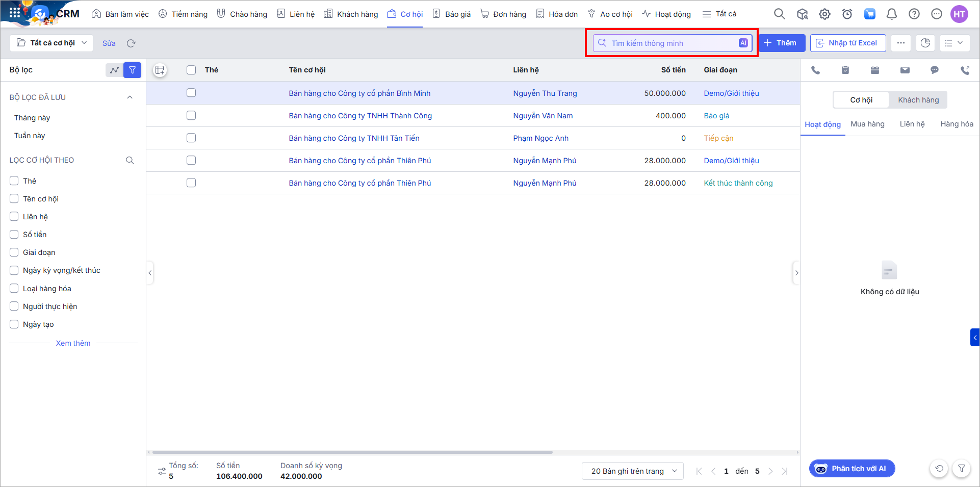
Task: Enable the Người thực hiện filter checkbox
Action: pyautogui.click(x=14, y=306)
